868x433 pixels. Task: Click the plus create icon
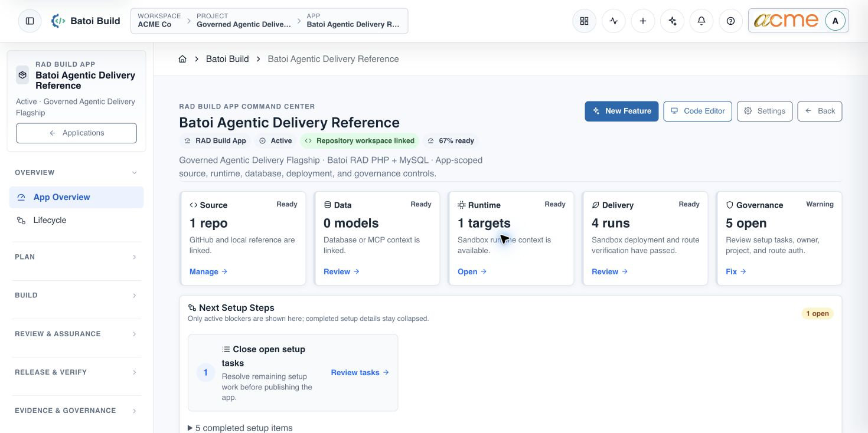642,21
